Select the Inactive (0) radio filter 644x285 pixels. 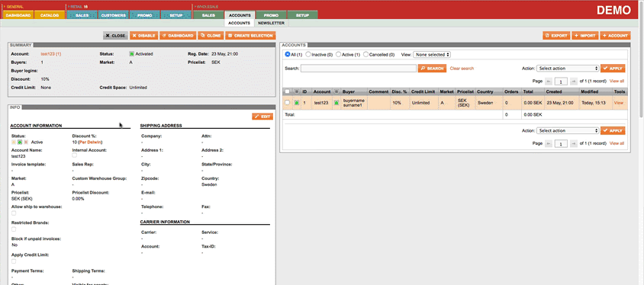click(309, 54)
